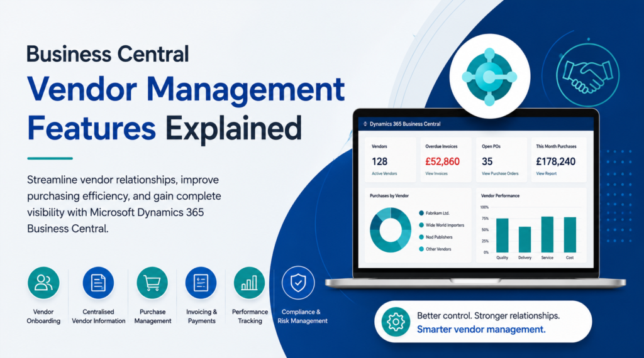
Task: Click the Purchase Management cart icon
Action: click(x=152, y=283)
